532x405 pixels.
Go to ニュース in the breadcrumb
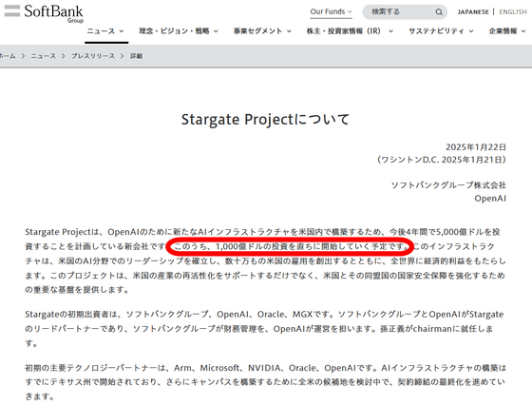[44, 56]
